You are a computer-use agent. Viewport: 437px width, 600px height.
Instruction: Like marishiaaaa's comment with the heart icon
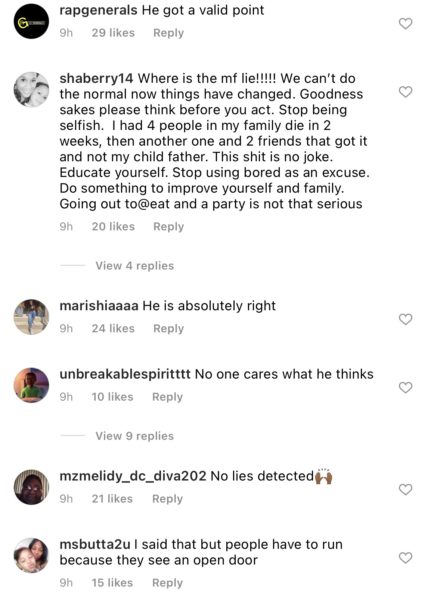click(406, 319)
